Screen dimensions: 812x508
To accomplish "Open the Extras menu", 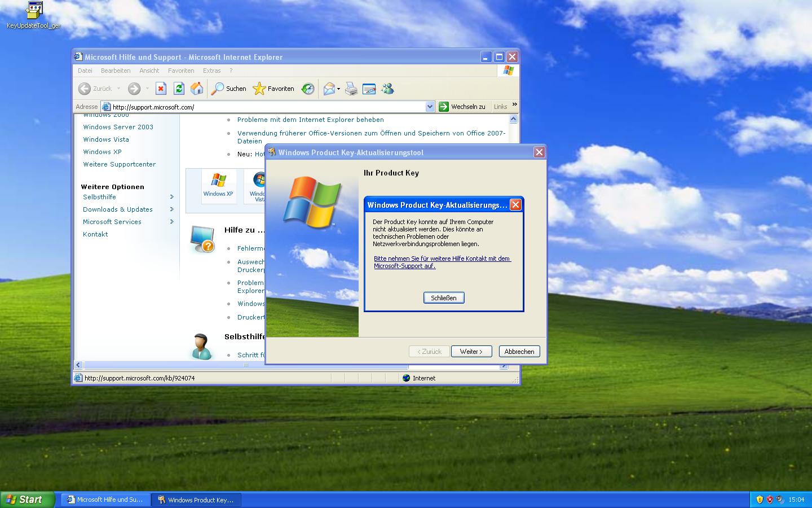I will pyautogui.click(x=211, y=71).
